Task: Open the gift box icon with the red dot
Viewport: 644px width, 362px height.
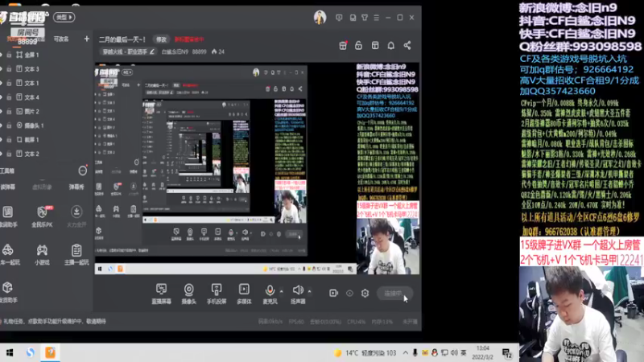Action: coord(343,46)
